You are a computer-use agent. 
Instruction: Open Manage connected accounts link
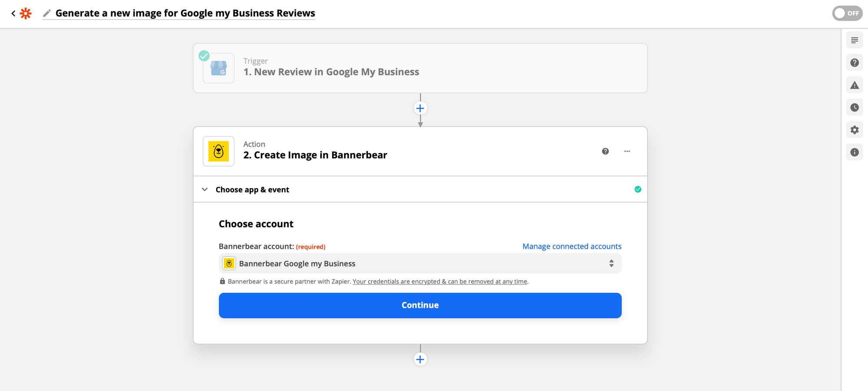pos(572,246)
